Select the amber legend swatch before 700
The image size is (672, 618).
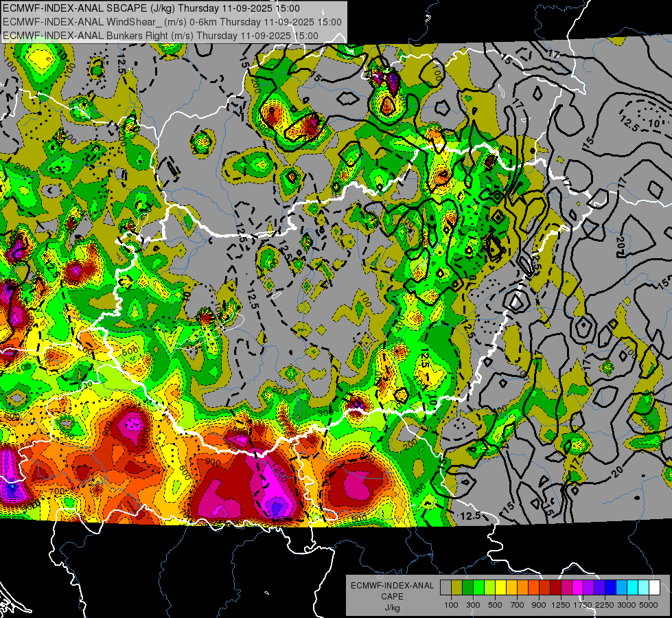[x=511, y=588]
